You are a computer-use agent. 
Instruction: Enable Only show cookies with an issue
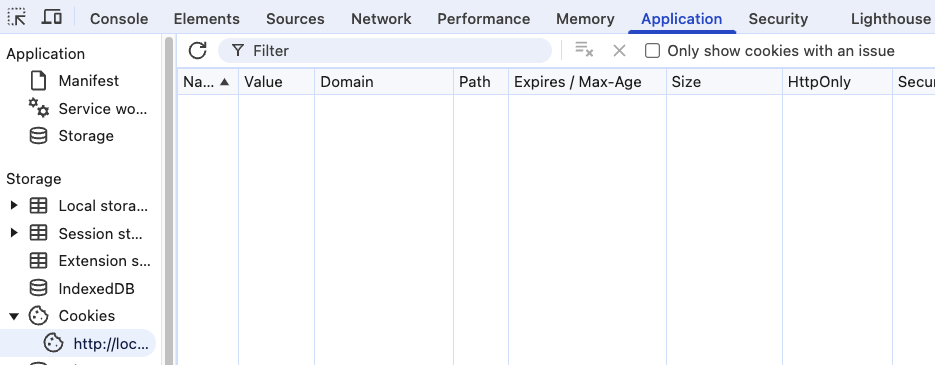coord(652,51)
